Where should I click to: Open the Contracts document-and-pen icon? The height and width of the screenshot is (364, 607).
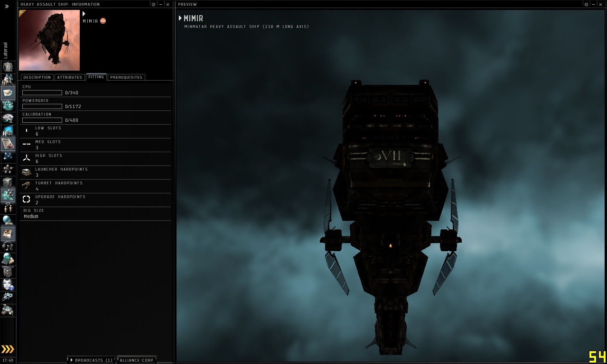pos(8,144)
